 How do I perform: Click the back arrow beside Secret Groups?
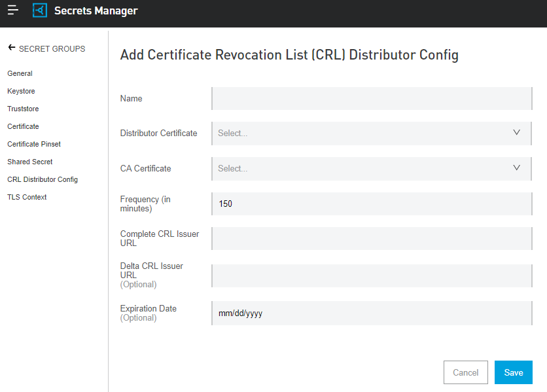pos(11,48)
